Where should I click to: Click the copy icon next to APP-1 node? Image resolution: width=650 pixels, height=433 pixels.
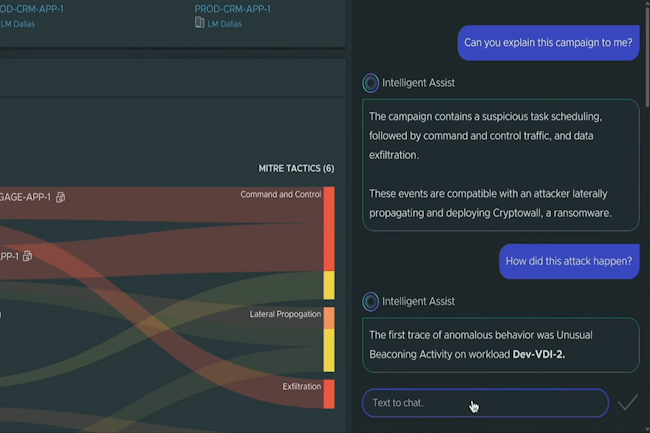tap(27, 257)
